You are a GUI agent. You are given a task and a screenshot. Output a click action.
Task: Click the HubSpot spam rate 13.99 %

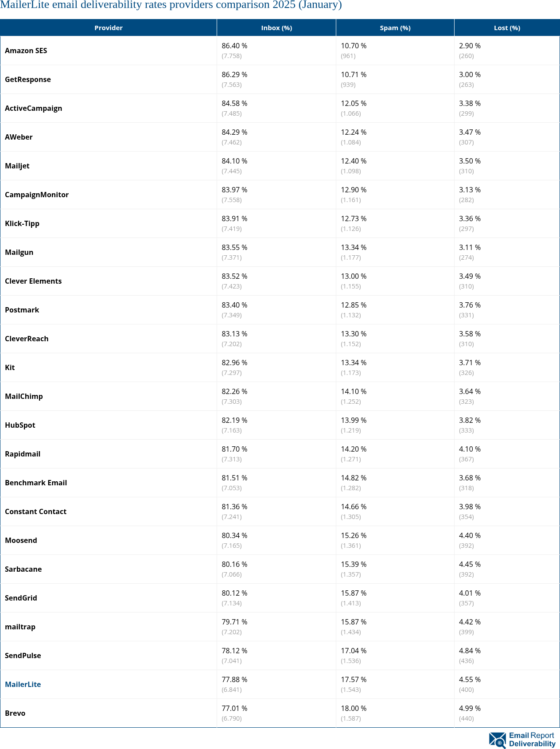(x=354, y=420)
